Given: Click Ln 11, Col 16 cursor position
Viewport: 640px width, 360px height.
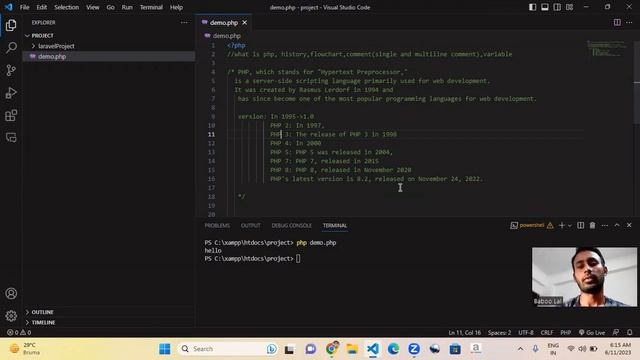Looking at the screenshot, I should (464, 332).
